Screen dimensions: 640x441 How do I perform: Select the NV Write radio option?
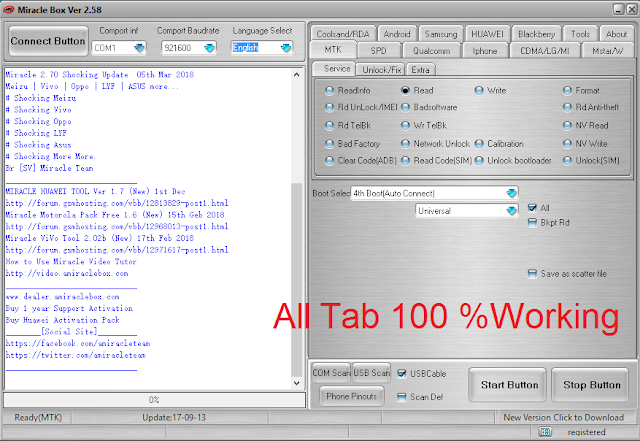click(x=567, y=144)
